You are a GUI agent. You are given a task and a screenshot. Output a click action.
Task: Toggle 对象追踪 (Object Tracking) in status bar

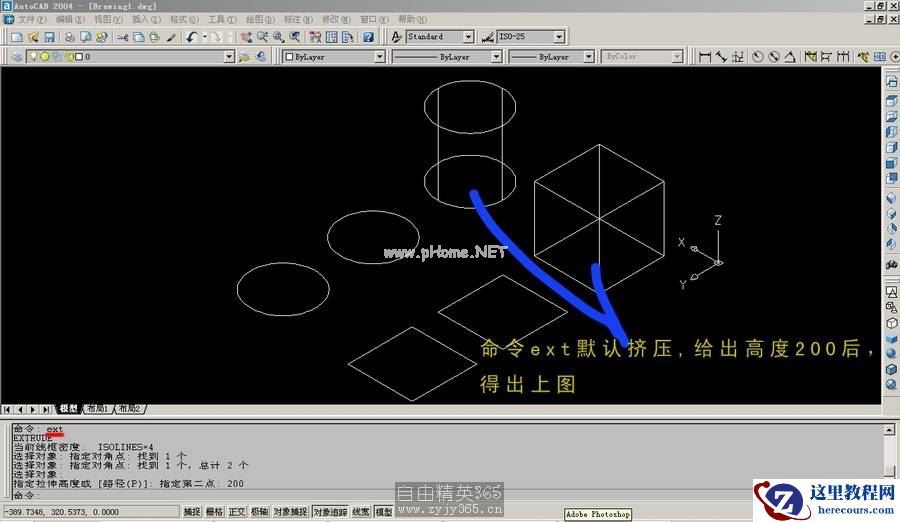tap(331, 512)
